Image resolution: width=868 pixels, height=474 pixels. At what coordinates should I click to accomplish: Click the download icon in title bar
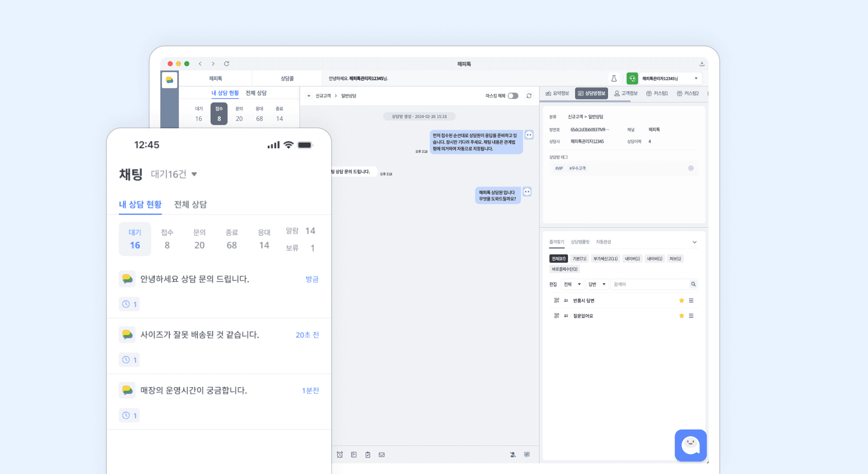coord(702,64)
